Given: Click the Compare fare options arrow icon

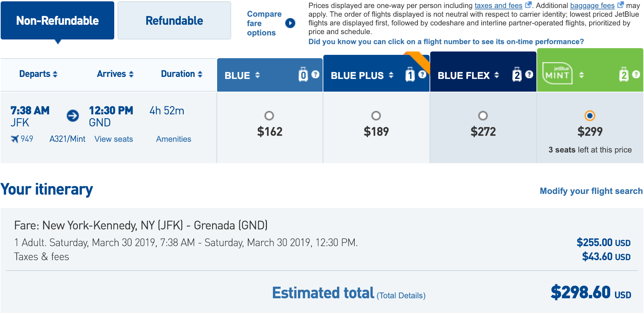Looking at the screenshot, I should (x=290, y=23).
